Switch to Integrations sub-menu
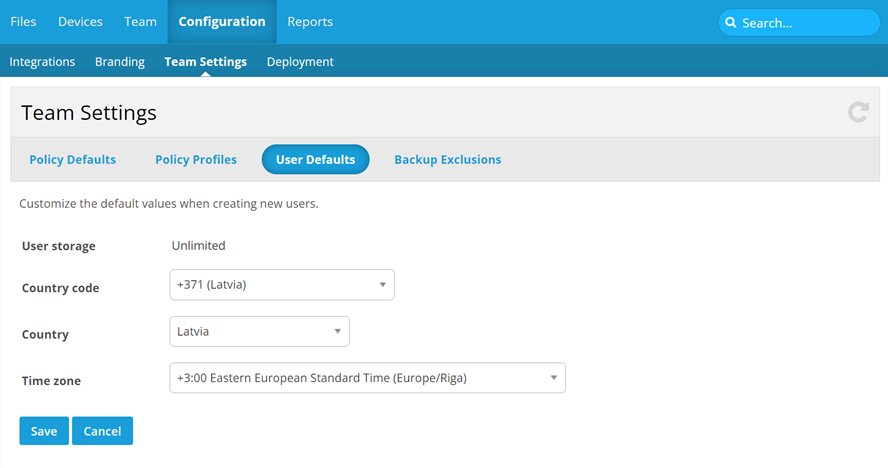Screen dimensions: 888x468 click(42, 61)
